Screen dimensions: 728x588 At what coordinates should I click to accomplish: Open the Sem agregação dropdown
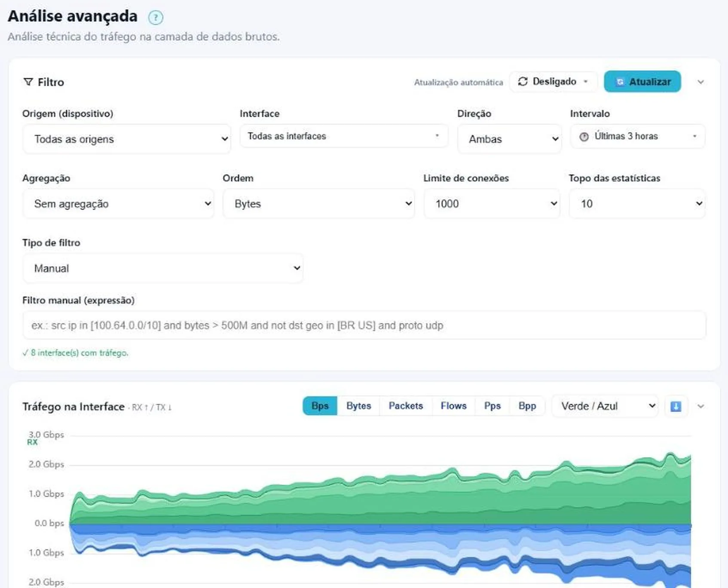118,203
